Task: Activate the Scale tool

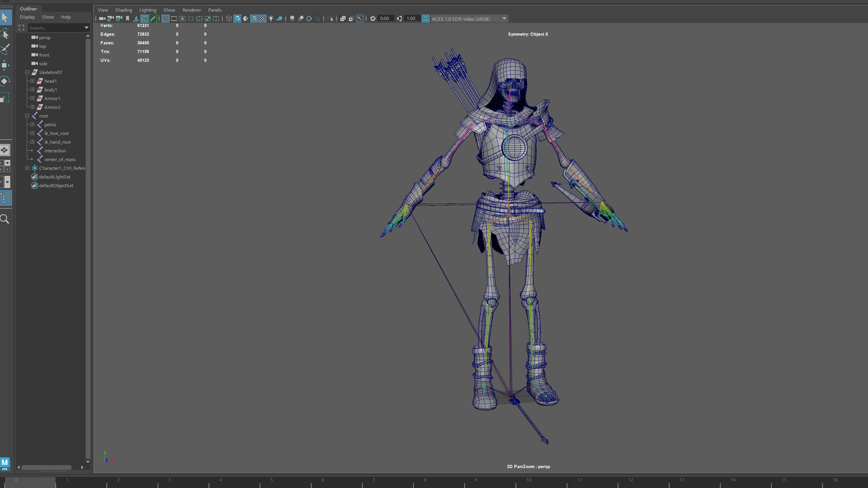Action: [x=5, y=97]
